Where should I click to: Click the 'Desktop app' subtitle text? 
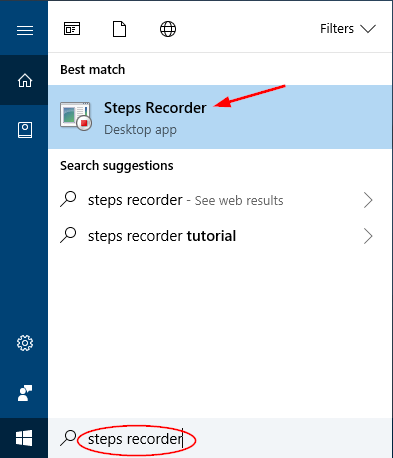[140, 130]
